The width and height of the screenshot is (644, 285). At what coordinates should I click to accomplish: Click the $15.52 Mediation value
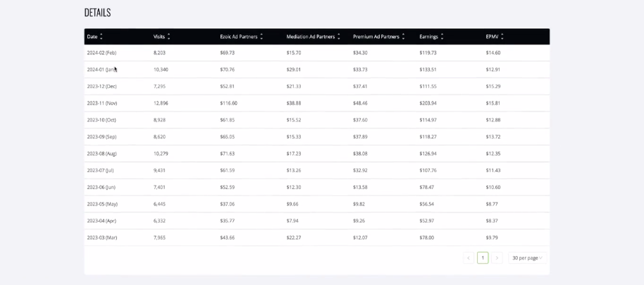click(x=294, y=120)
